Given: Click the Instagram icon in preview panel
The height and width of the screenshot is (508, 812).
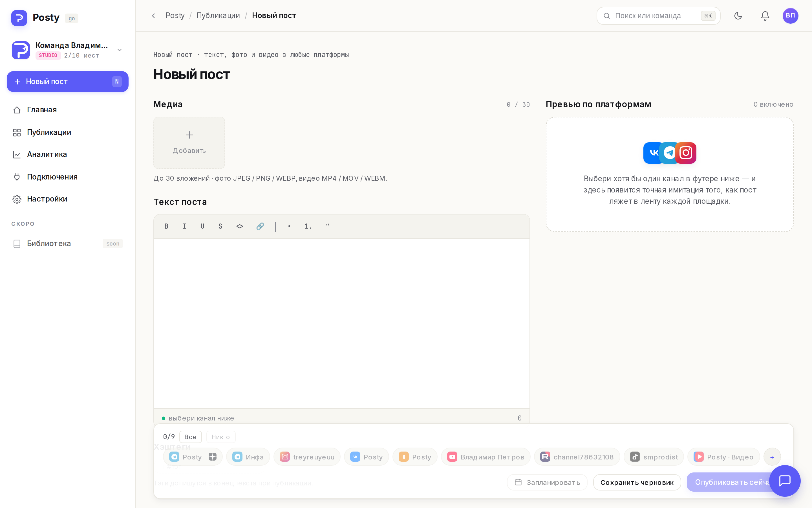Looking at the screenshot, I should coord(685,153).
